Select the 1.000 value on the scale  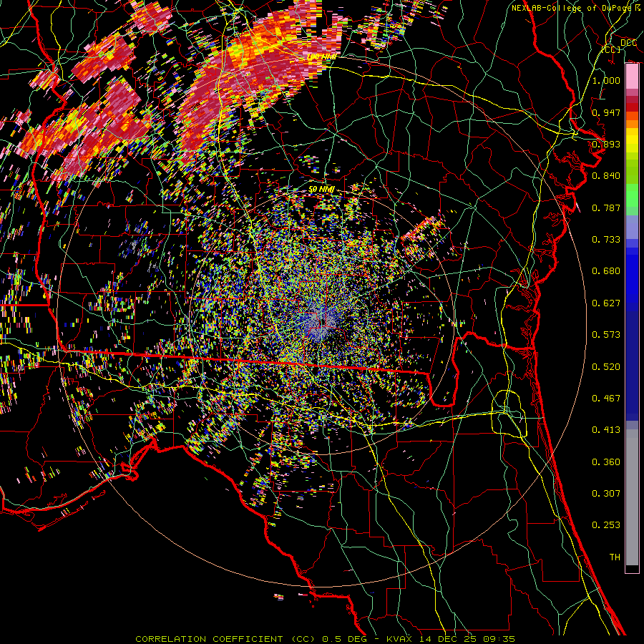pos(606,80)
